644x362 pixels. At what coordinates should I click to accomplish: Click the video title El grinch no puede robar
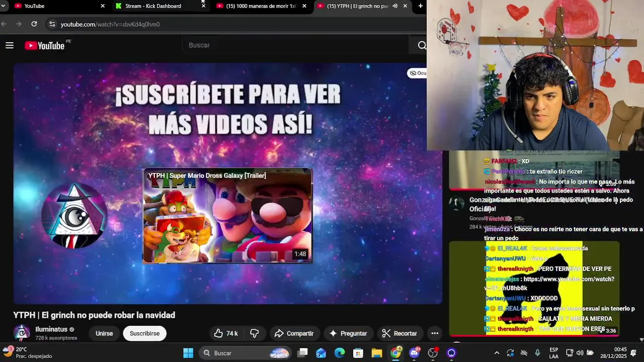click(94, 315)
